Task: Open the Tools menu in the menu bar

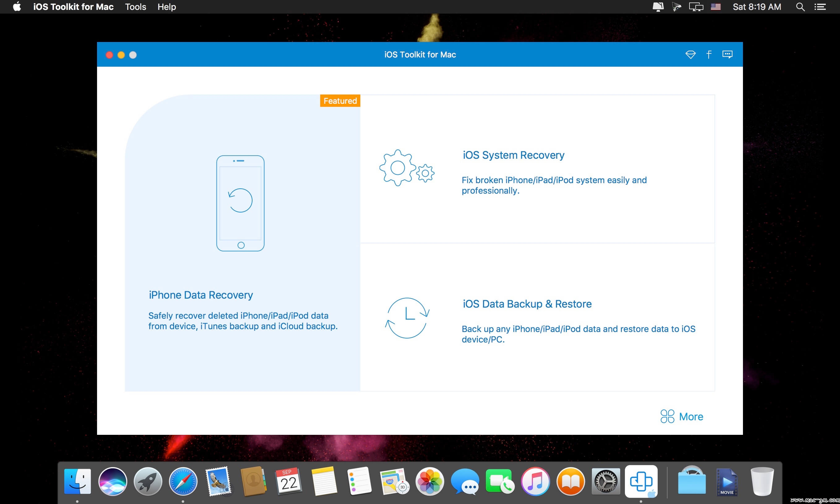Action: tap(136, 7)
